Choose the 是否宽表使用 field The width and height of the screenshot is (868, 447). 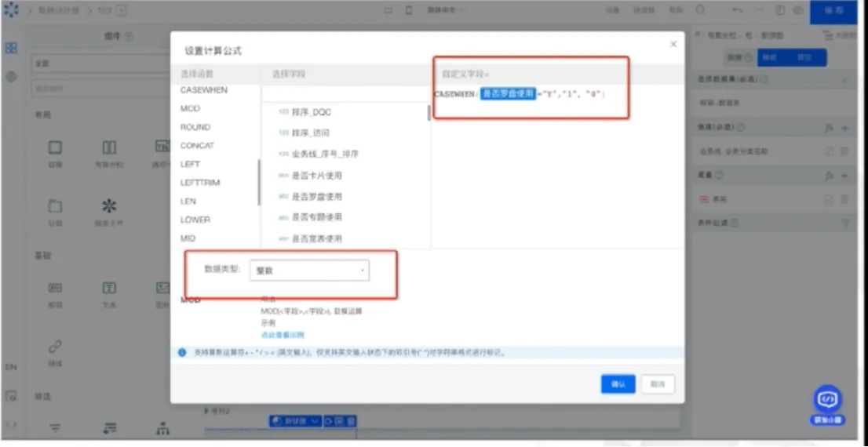[310, 238]
